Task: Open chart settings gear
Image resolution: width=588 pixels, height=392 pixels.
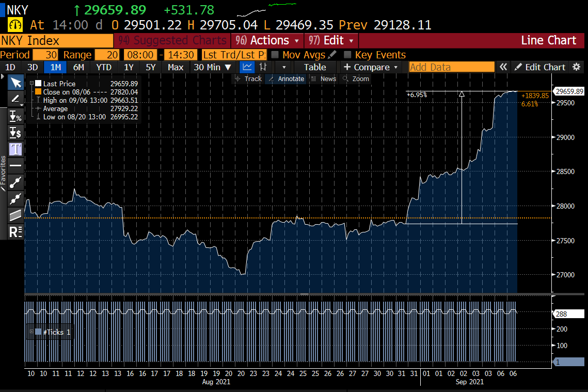Action: coord(577,67)
